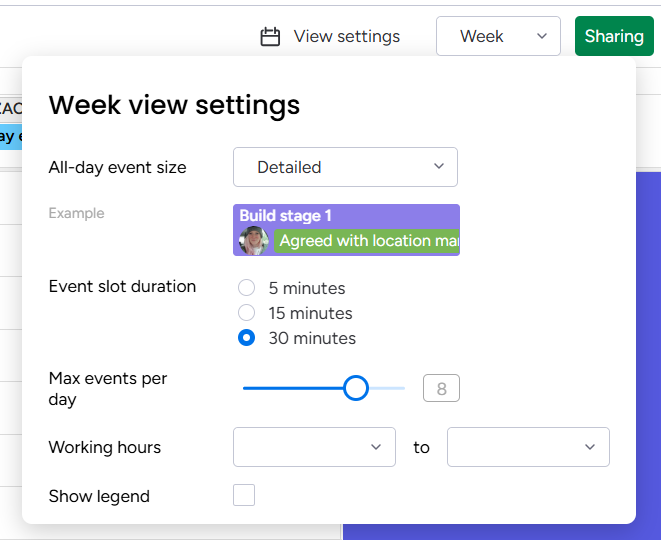Image resolution: width=661 pixels, height=540 pixels.
Task: Click chevron in working hours end box
Action: click(x=590, y=447)
